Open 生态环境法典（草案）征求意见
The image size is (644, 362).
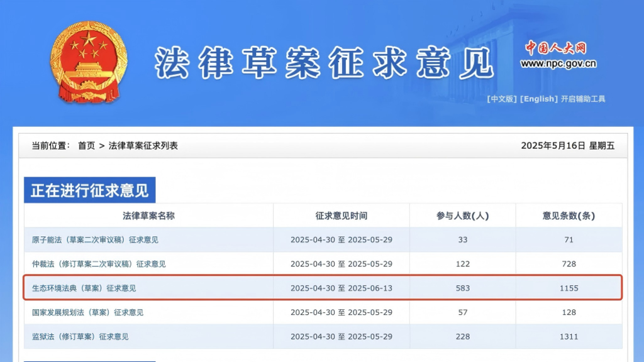[84, 288]
